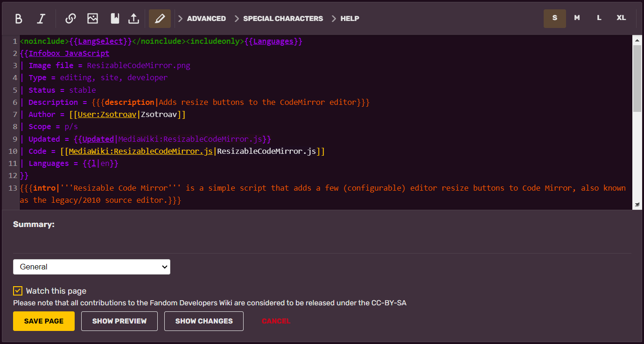The width and height of the screenshot is (644, 344).
Task: Open the upload file tool
Action: coord(133,19)
